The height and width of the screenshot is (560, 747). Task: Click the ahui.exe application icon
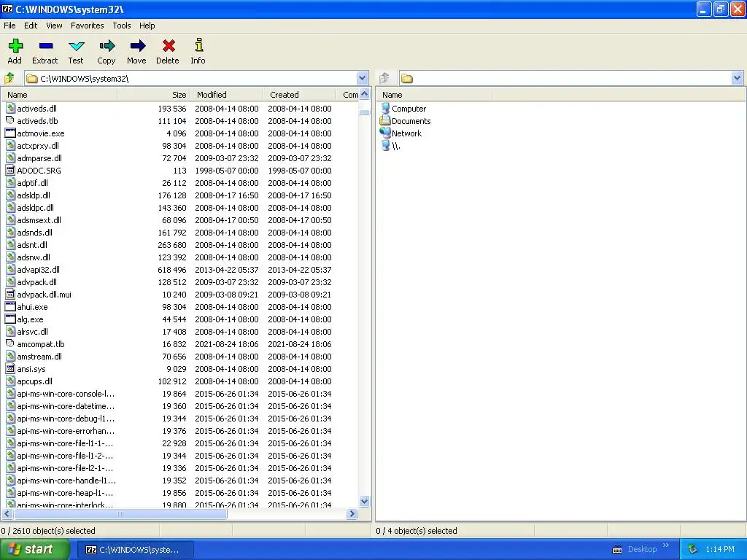point(10,307)
